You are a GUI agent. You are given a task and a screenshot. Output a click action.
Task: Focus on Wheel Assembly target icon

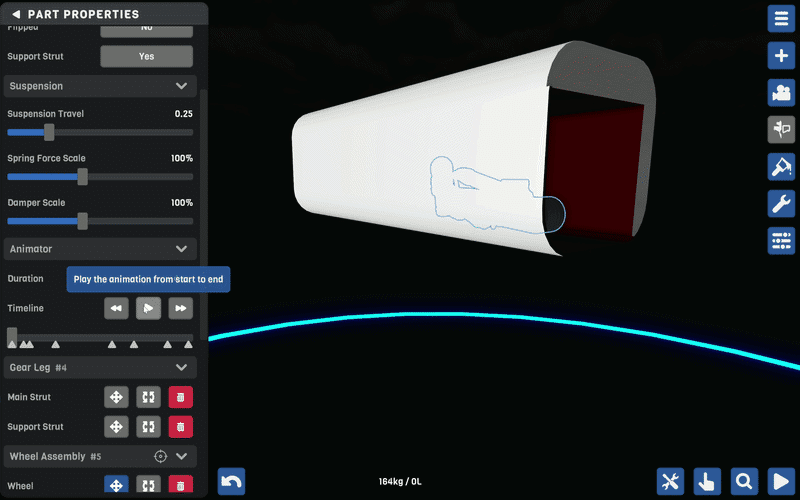coord(160,456)
